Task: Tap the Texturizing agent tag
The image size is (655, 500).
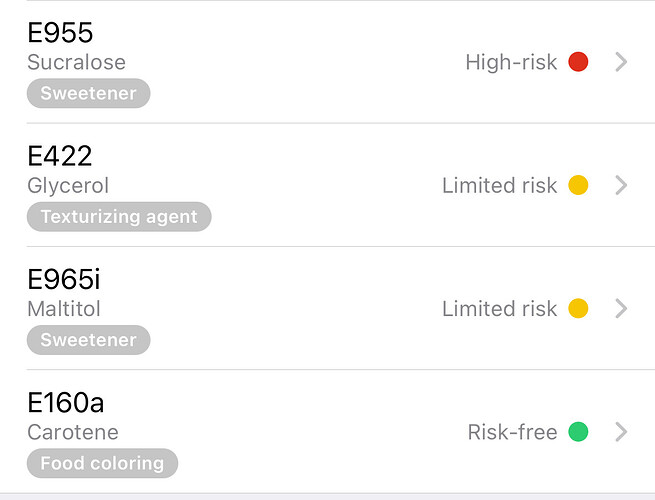Action: coord(119,217)
